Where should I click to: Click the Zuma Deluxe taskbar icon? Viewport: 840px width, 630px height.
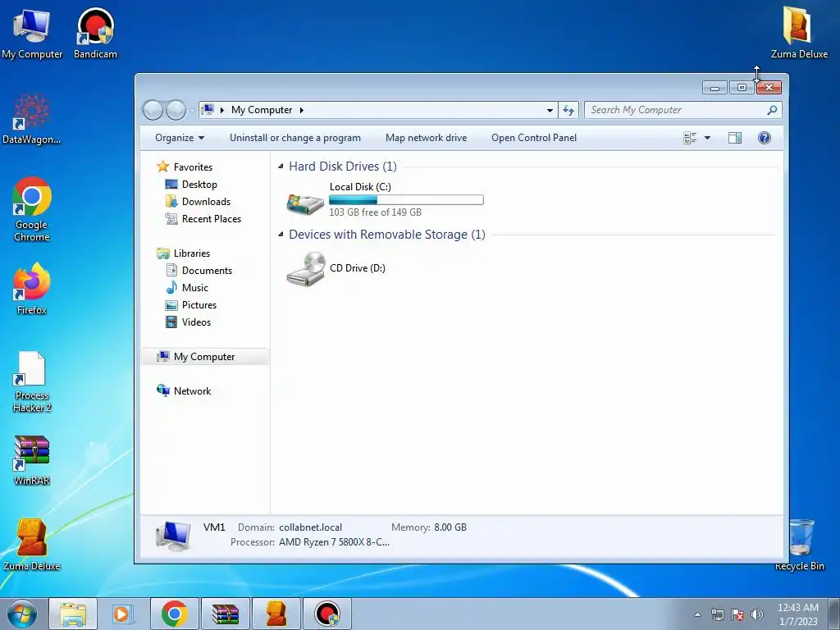tap(276, 614)
